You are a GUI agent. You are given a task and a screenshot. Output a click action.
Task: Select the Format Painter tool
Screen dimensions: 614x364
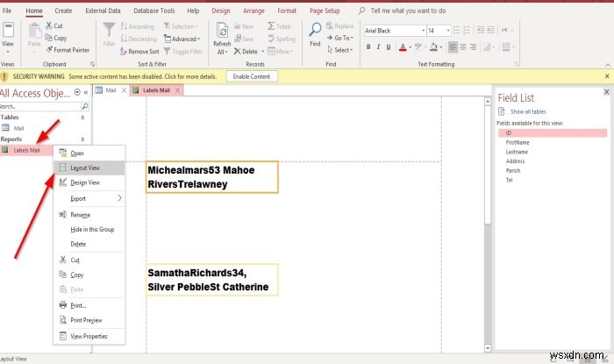68,50
